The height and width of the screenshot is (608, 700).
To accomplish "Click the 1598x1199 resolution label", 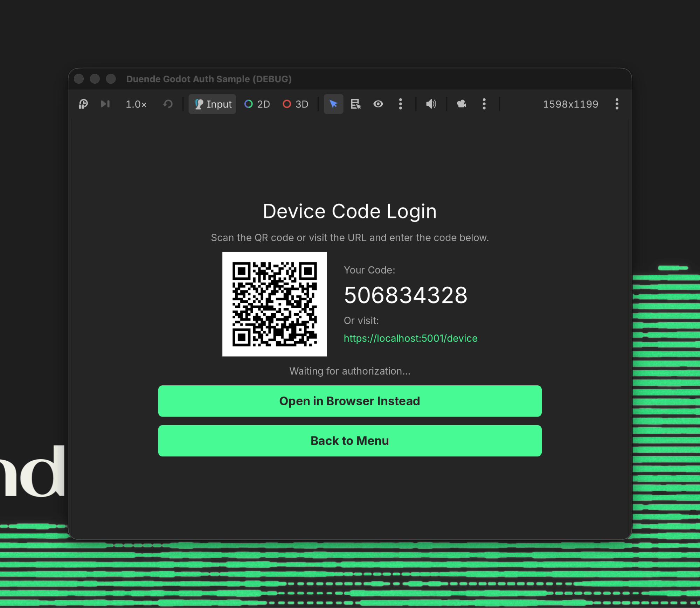I will (x=570, y=104).
